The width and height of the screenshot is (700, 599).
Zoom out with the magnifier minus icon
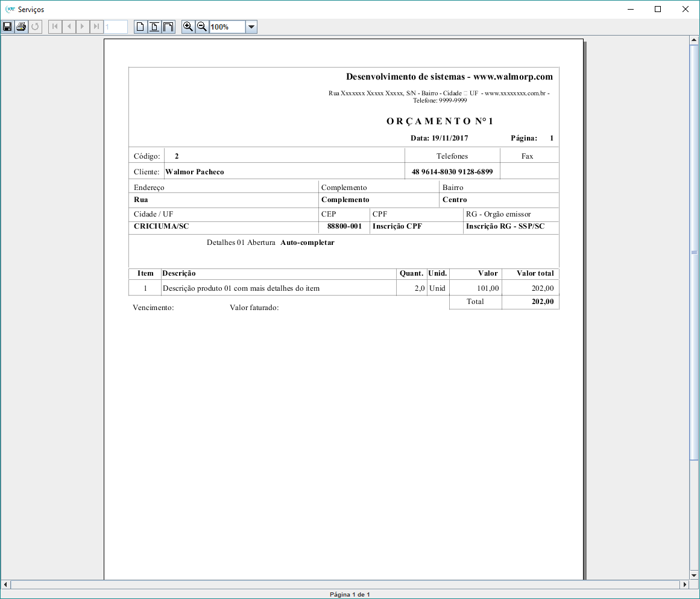coord(202,27)
